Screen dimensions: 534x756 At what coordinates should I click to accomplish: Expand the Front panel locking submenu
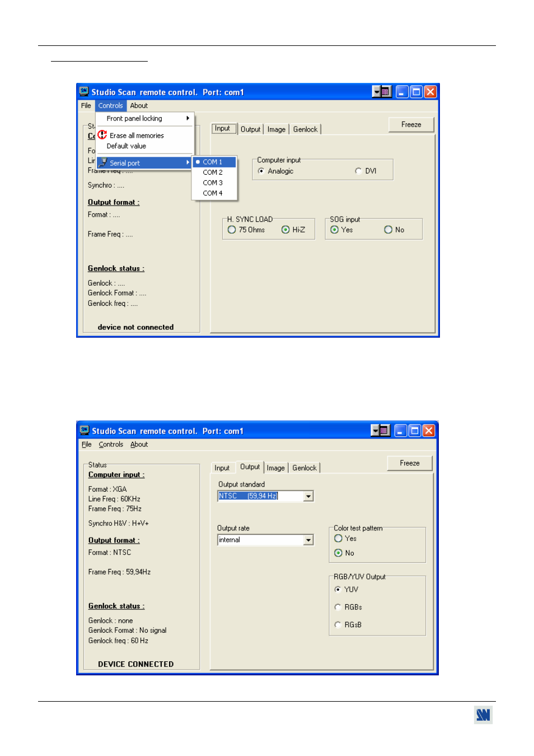point(145,118)
